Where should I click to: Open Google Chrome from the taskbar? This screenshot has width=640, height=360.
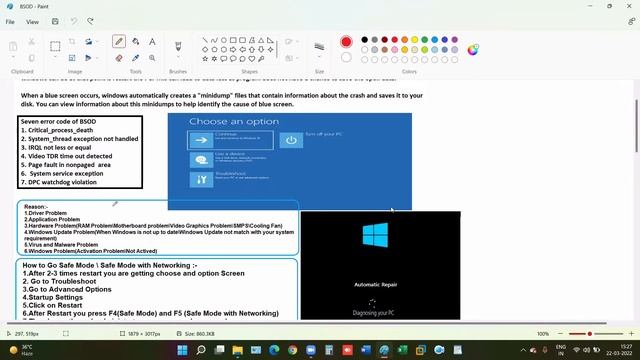pos(292,350)
